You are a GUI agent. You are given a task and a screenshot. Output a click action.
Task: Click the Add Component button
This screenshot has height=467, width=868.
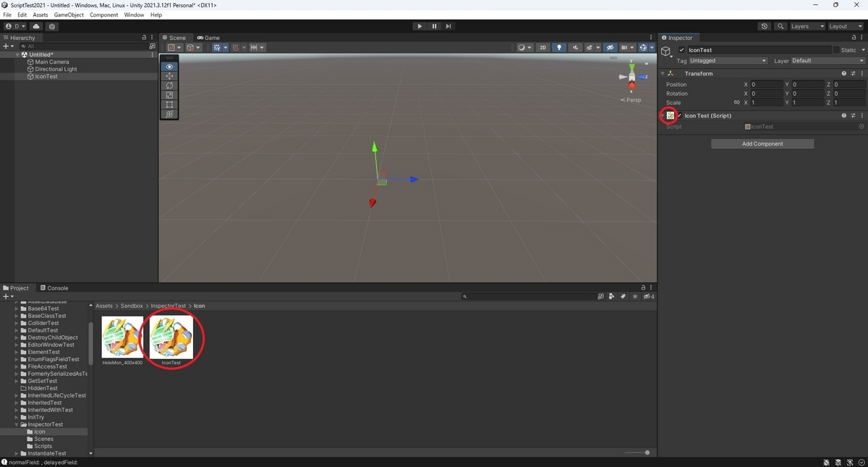(762, 143)
